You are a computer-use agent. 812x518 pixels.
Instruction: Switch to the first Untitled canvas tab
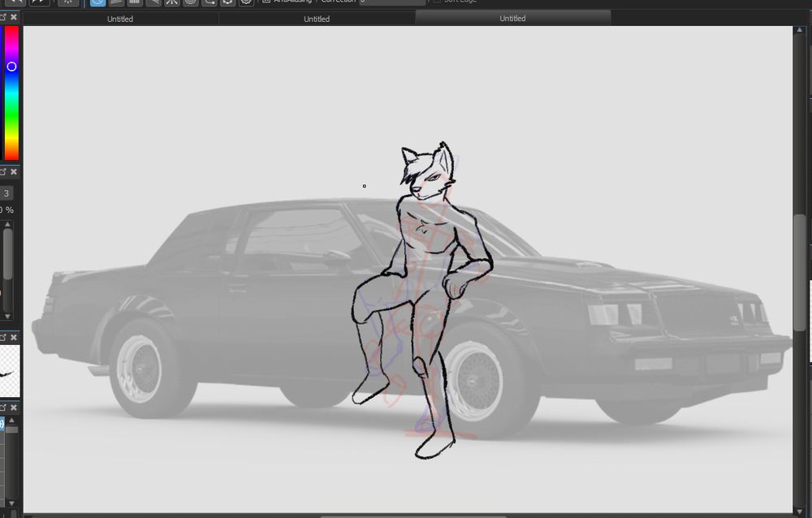[x=120, y=19]
